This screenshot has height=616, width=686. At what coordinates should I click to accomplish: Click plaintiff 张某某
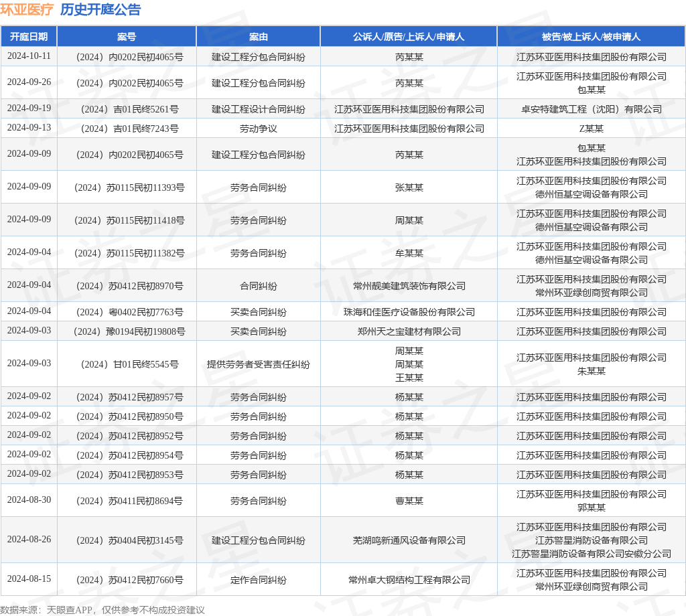(409, 187)
